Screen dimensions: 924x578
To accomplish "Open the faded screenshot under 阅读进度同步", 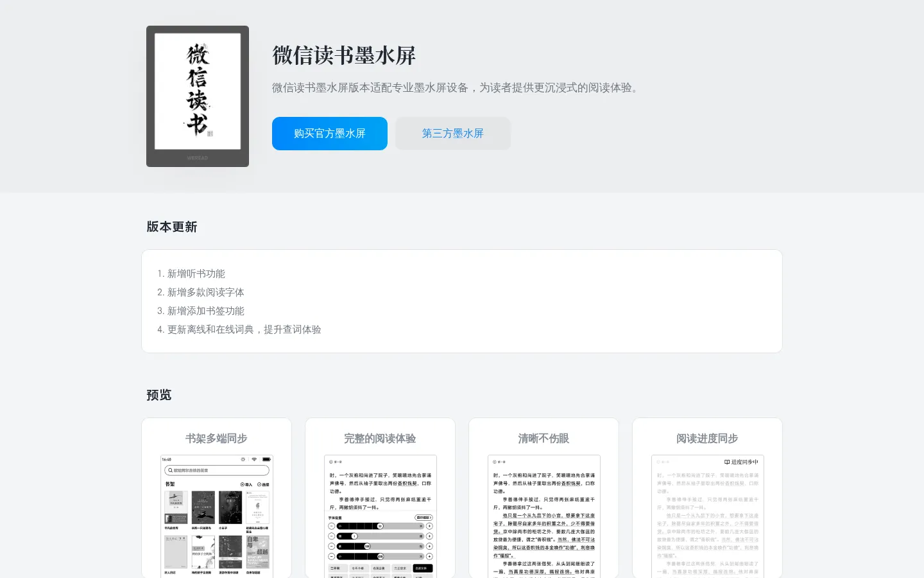I will pyautogui.click(x=708, y=516).
